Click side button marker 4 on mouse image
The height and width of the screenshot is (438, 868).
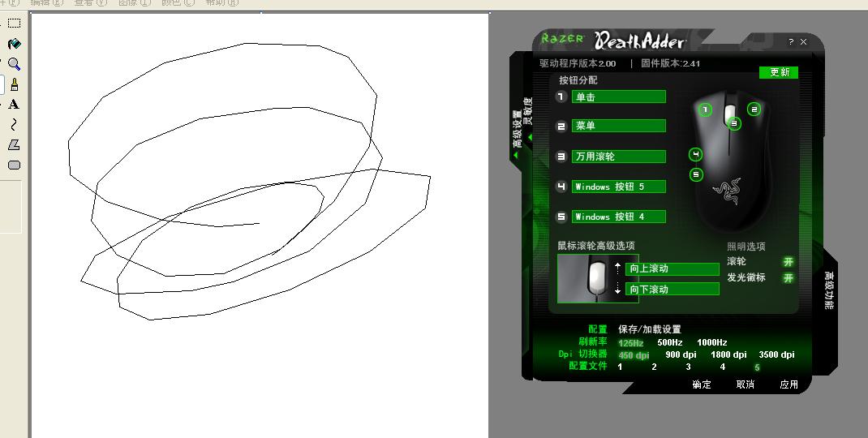click(x=695, y=154)
